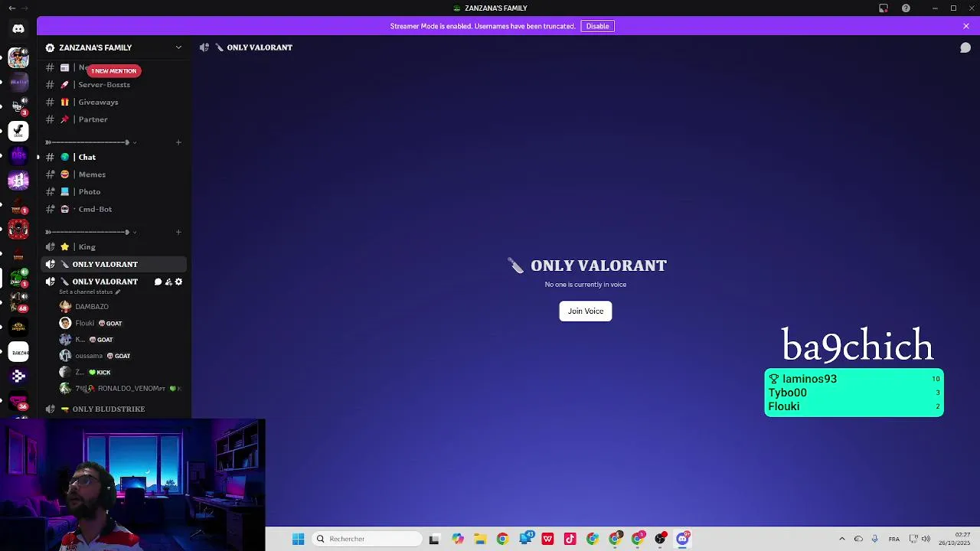Click laminos93 row in leaderboard overlay
Image resolution: width=980 pixels, height=551 pixels.
point(854,379)
